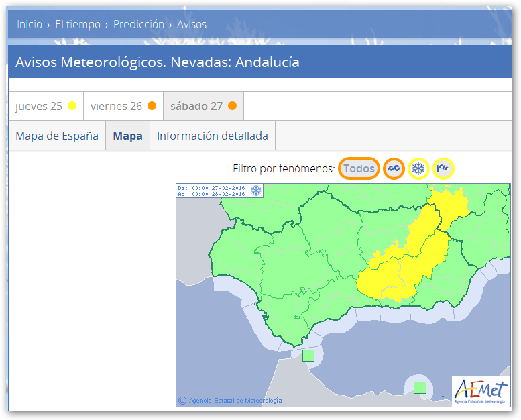
Task: Filter warnings by wind windsock icon
Action: click(x=443, y=168)
